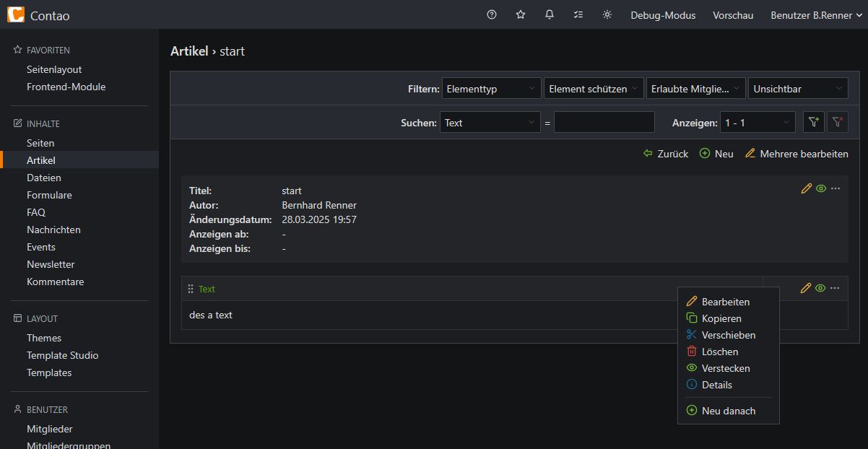Toggle visibility eye of the start article
The image size is (868, 449).
point(820,188)
